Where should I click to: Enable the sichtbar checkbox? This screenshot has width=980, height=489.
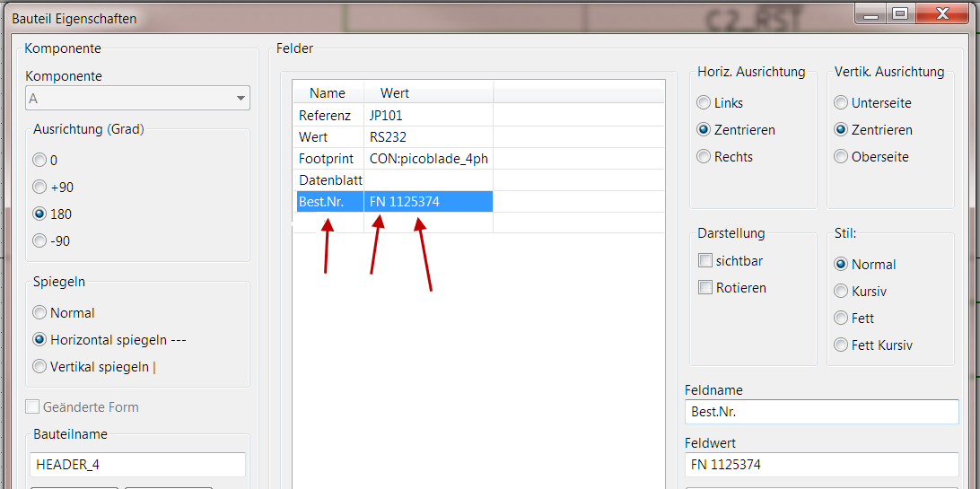(x=705, y=260)
